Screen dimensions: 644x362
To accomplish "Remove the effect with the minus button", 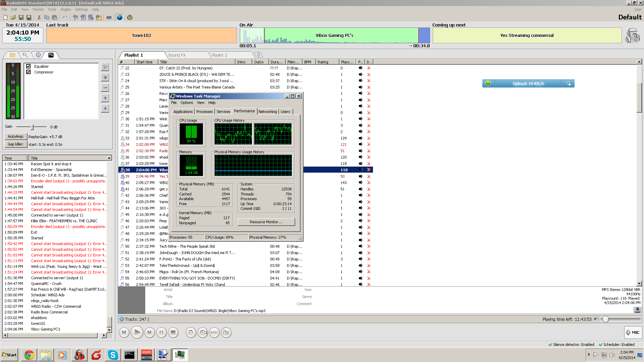I will (x=105, y=88).
